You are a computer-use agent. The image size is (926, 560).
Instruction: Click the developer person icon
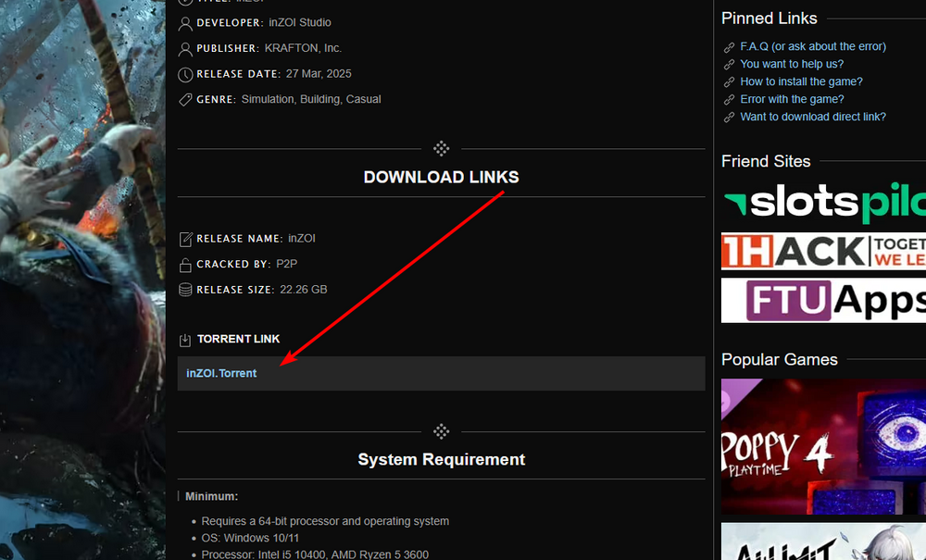coord(185,24)
